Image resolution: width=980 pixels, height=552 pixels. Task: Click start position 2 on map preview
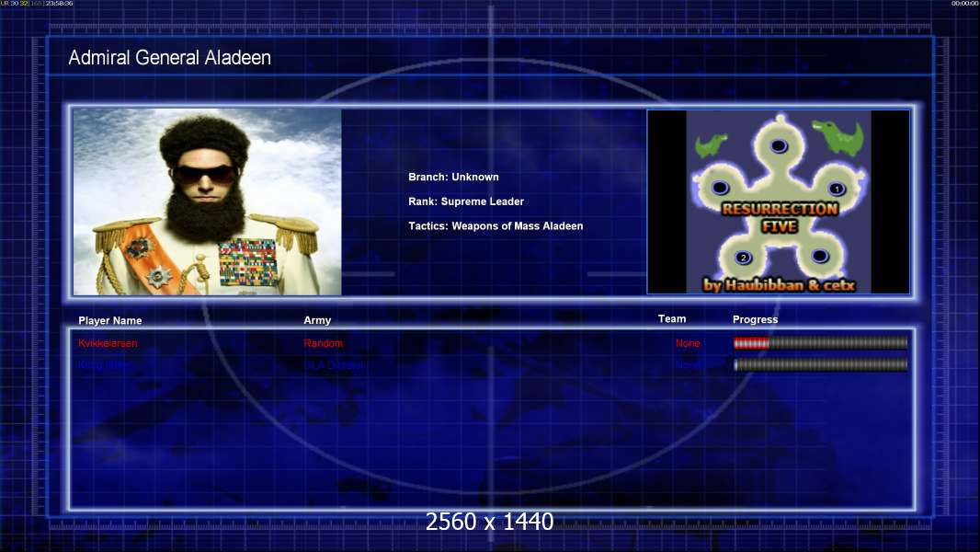coord(743,257)
